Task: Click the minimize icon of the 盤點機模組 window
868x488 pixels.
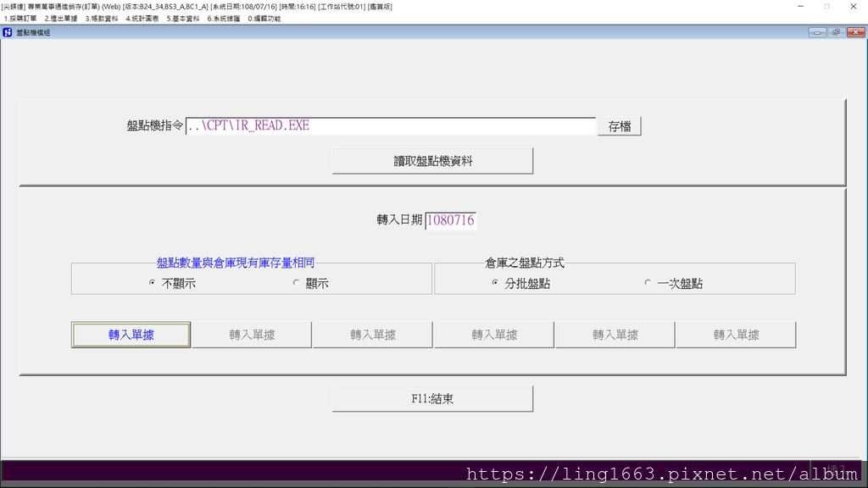Action: click(x=817, y=32)
